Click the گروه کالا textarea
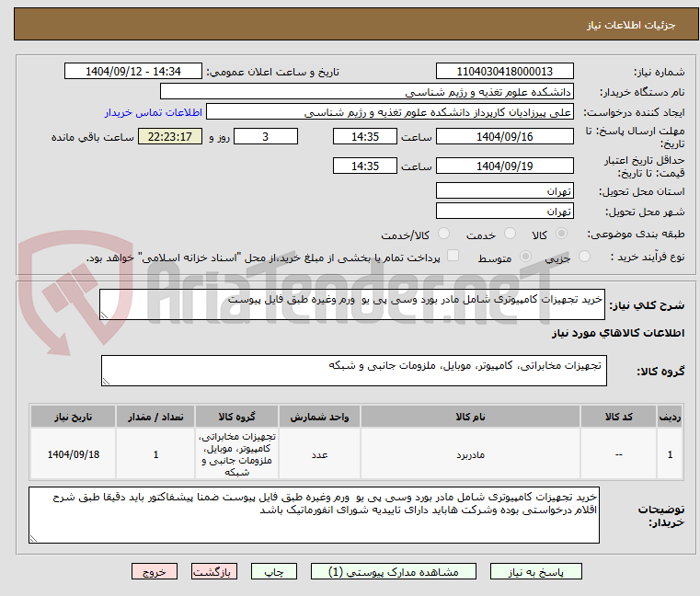The height and width of the screenshot is (596, 700). (x=353, y=371)
